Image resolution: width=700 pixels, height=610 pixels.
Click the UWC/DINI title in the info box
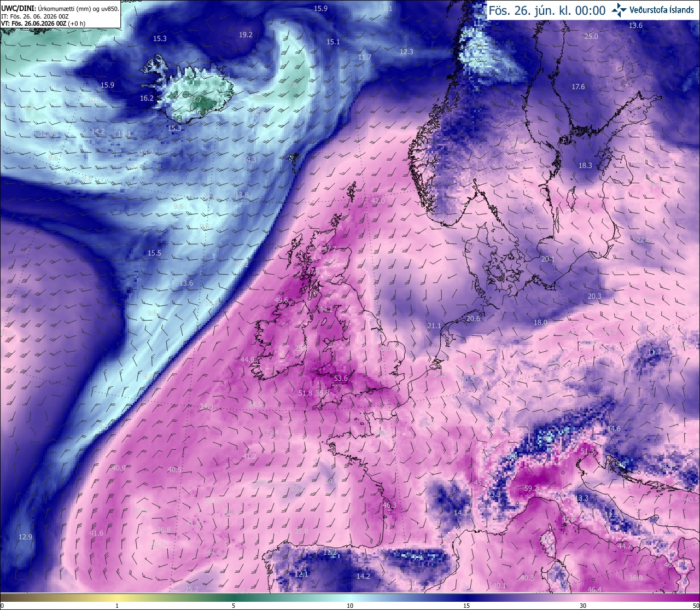pyautogui.click(x=18, y=9)
